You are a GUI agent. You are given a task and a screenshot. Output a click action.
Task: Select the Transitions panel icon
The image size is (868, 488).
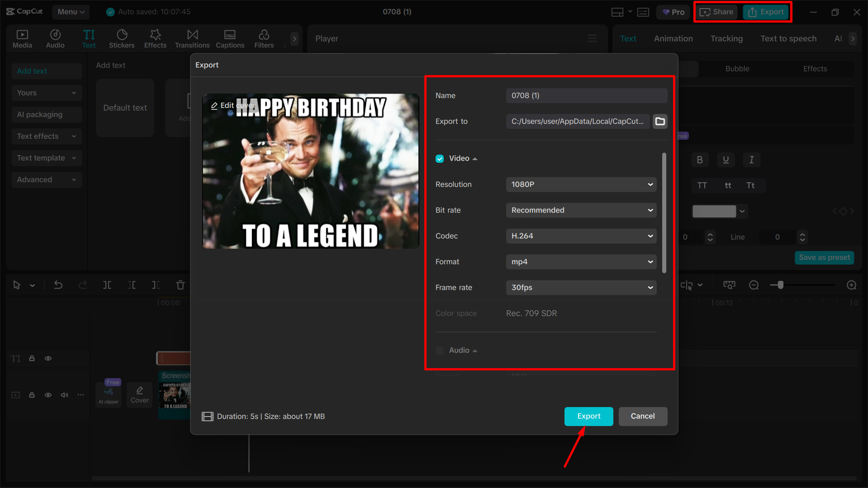pyautogui.click(x=192, y=38)
